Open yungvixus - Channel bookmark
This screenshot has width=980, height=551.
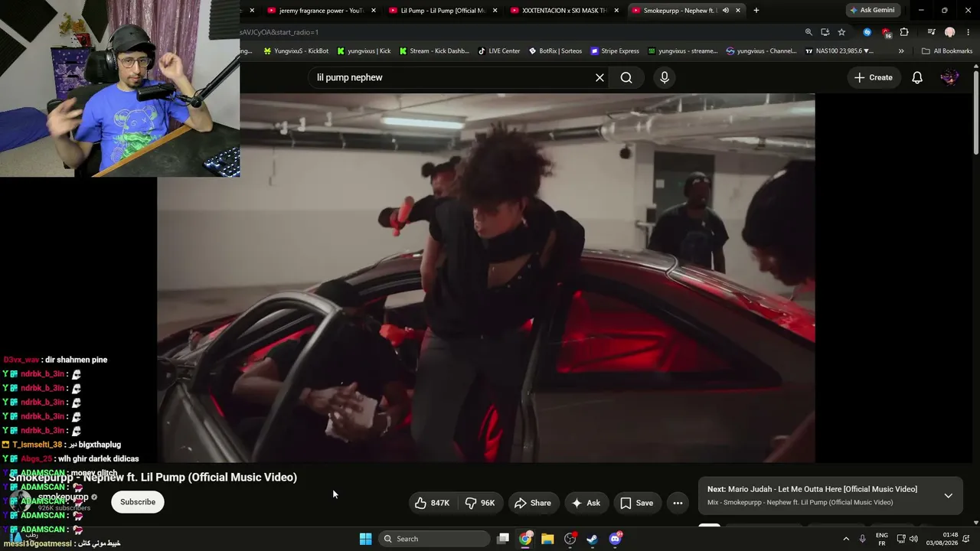[x=762, y=51]
